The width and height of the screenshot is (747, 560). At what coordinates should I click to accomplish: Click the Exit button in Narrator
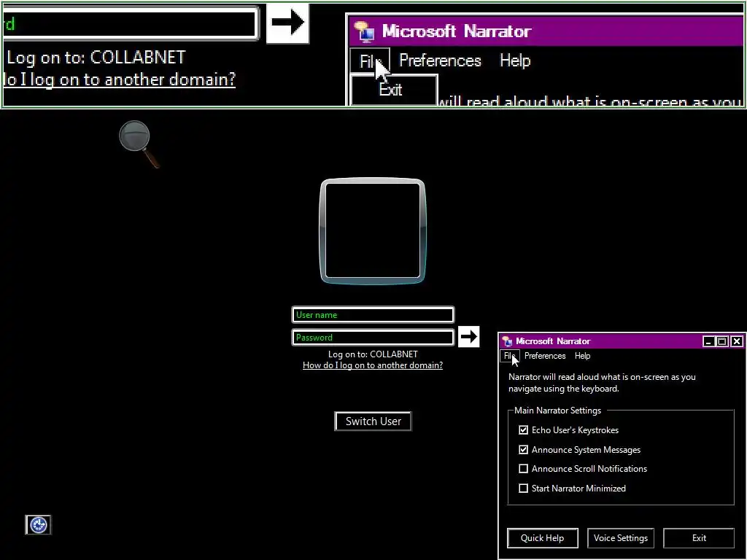click(x=699, y=537)
